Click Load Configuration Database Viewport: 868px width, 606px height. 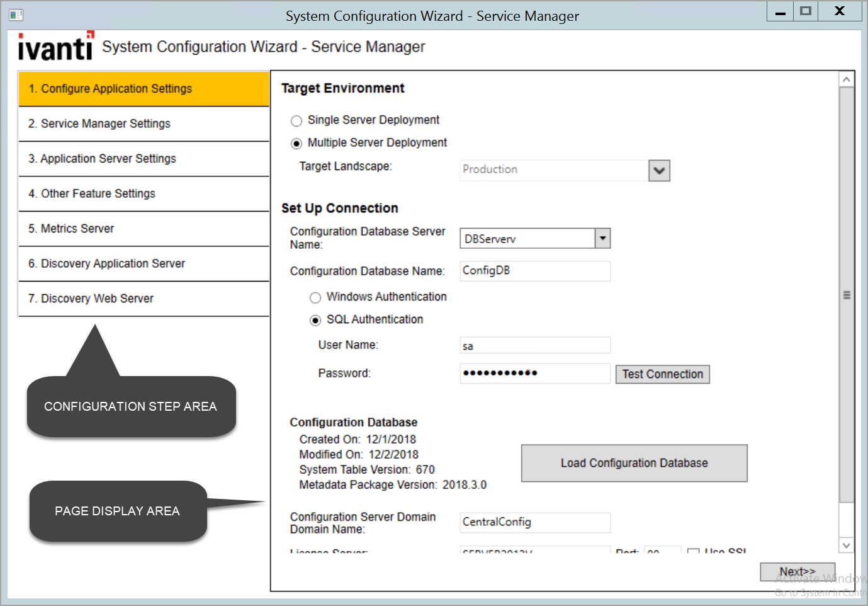(634, 462)
